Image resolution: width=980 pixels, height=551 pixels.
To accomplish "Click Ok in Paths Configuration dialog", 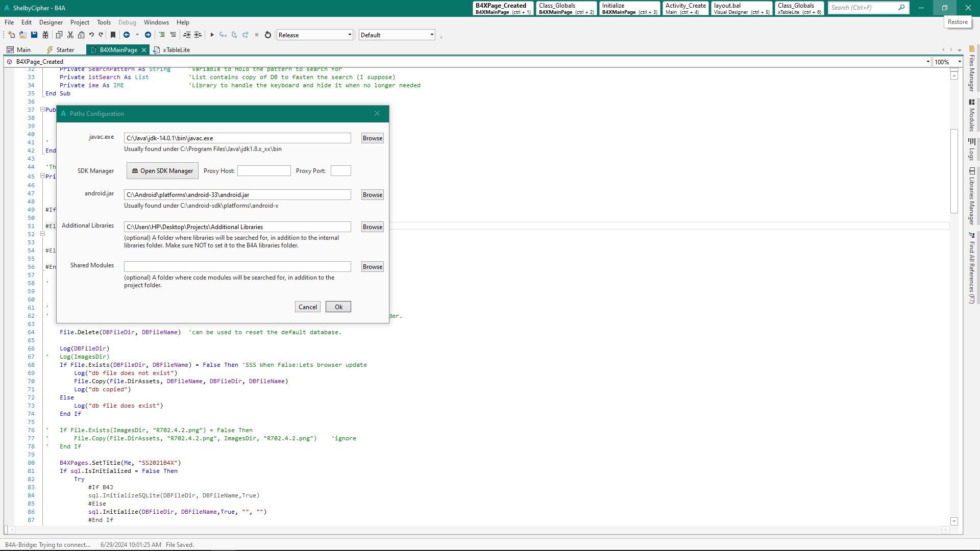I will pyautogui.click(x=338, y=307).
